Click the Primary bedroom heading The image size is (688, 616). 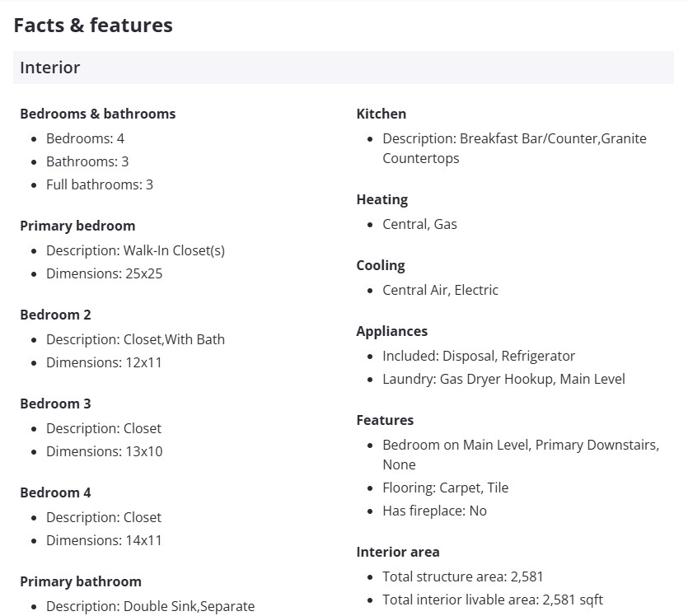click(77, 226)
